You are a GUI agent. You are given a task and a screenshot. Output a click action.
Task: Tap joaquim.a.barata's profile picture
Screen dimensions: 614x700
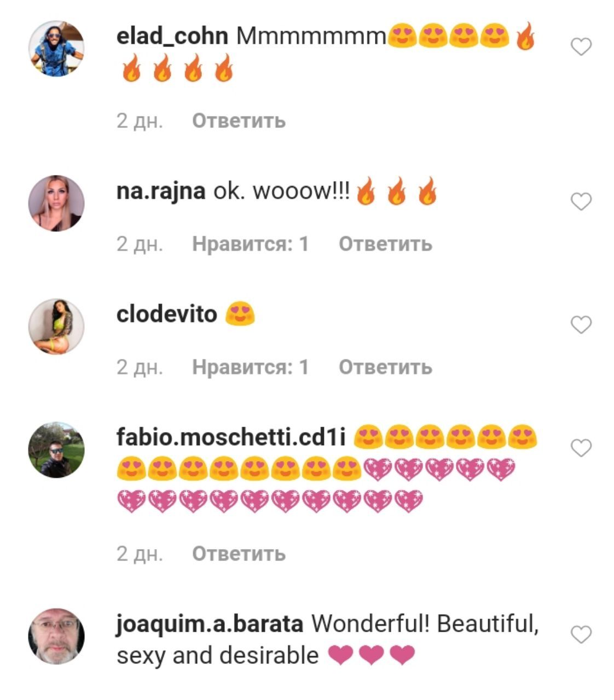(56, 637)
